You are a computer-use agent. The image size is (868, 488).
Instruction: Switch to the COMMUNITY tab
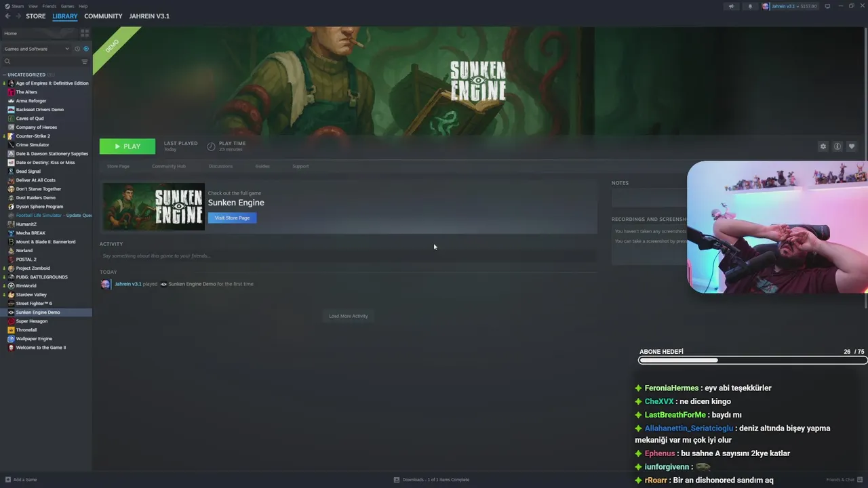pos(103,16)
